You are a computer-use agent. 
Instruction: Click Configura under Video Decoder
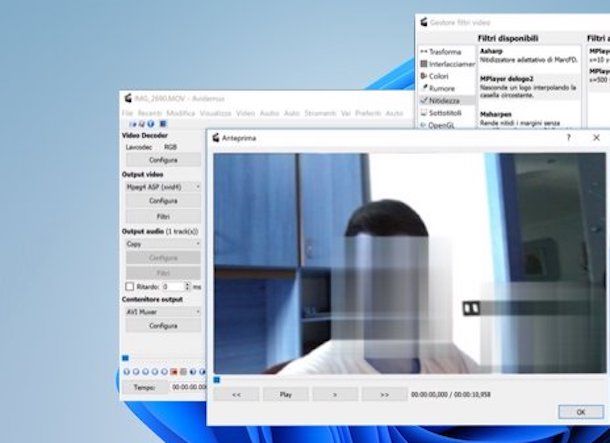click(x=163, y=160)
